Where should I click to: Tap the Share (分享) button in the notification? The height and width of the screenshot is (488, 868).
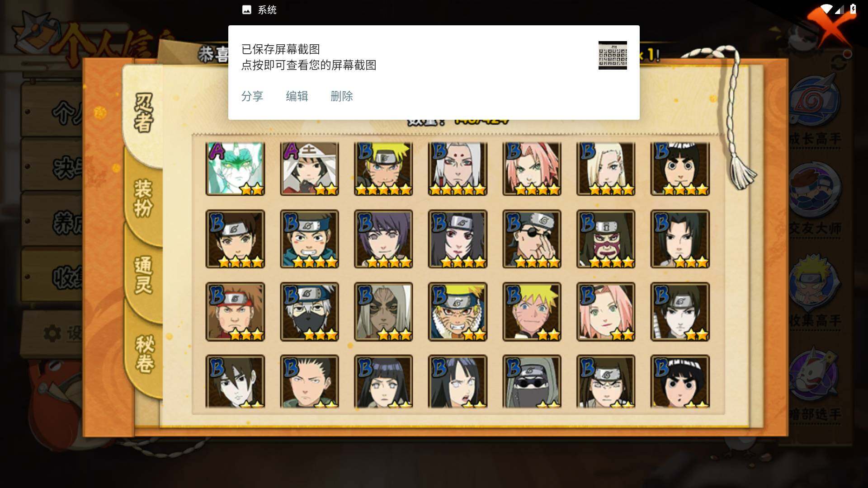click(x=252, y=96)
